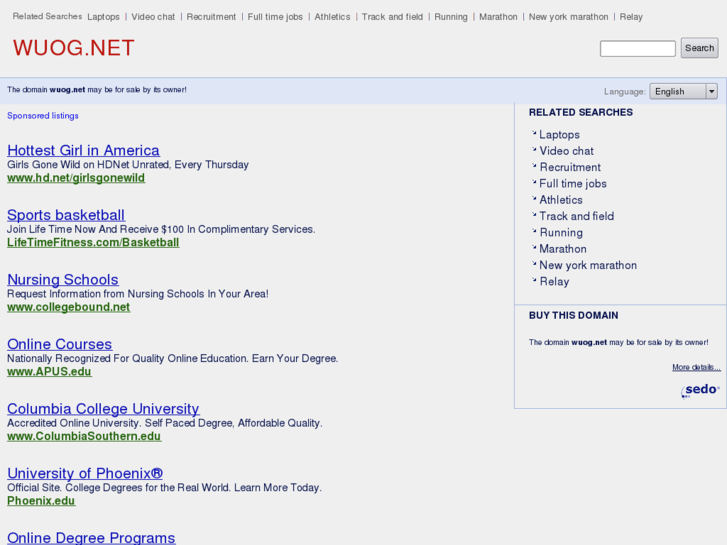Open top bar New york marathon link
This screenshot has width=727, height=545.
coord(568,17)
